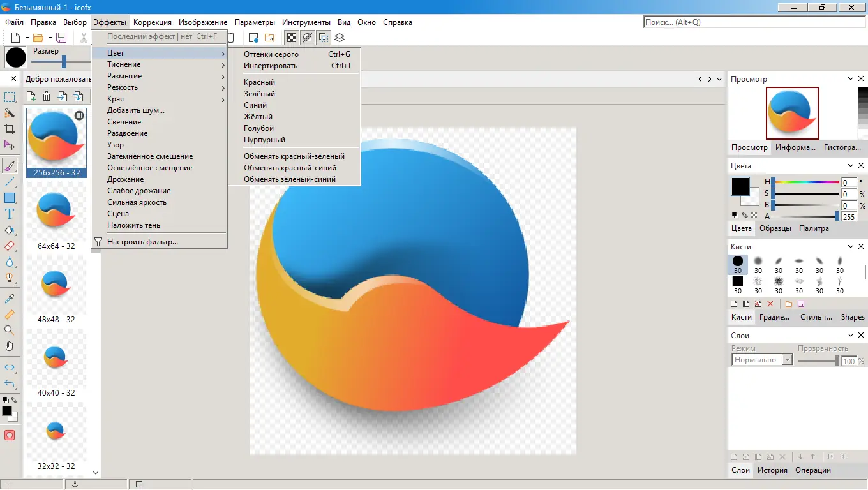868x490 pixels.
Task: Click the red record-style icon in toolbox
Action: point(10,435)
